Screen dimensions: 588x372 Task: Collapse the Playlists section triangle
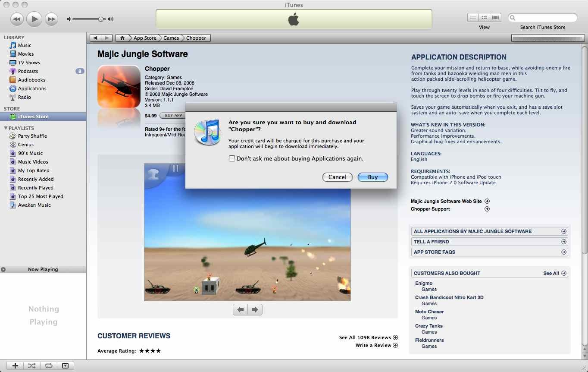tap(6, 128)
